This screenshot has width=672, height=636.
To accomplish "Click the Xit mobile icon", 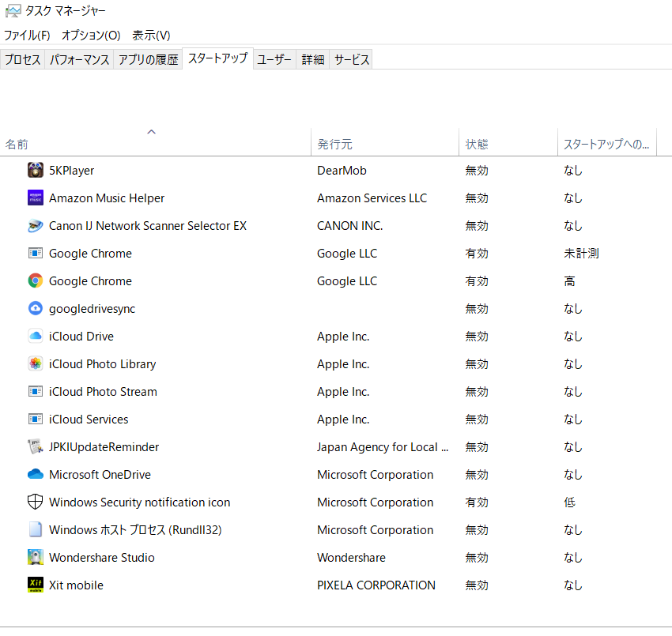I will pos(36,585).
